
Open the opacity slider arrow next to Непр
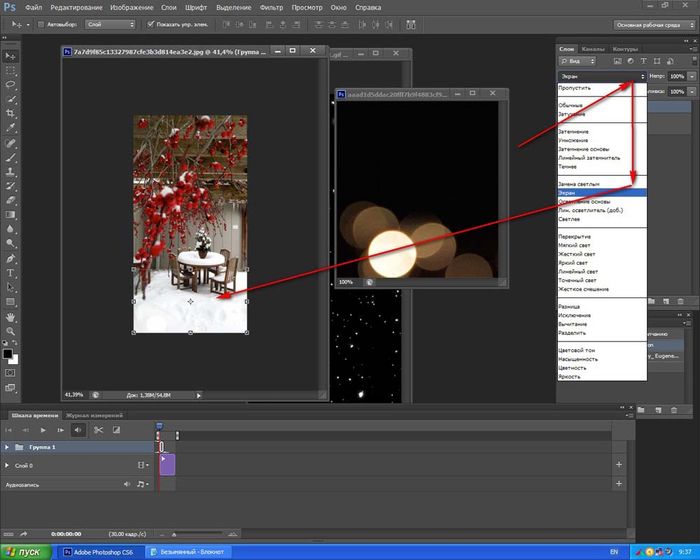[x=692, y=76]
